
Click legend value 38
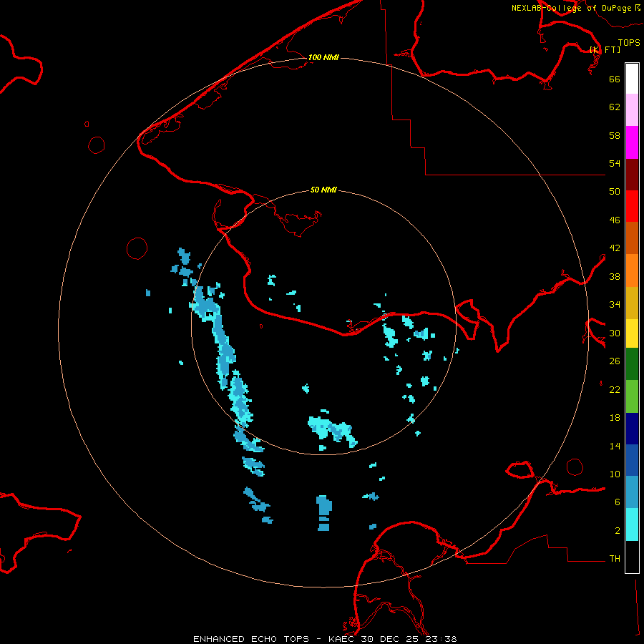(615, 276)
